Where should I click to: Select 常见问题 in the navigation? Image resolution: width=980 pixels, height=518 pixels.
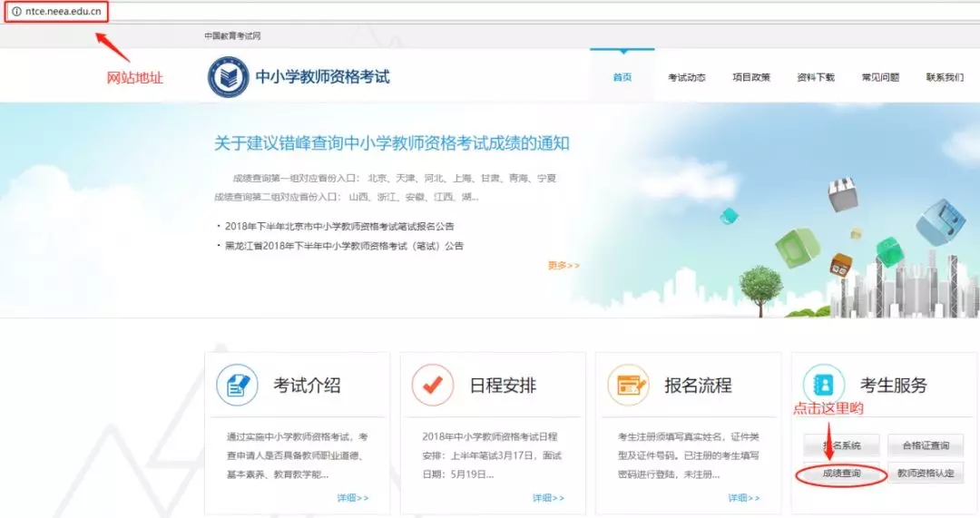pos(879,77)
